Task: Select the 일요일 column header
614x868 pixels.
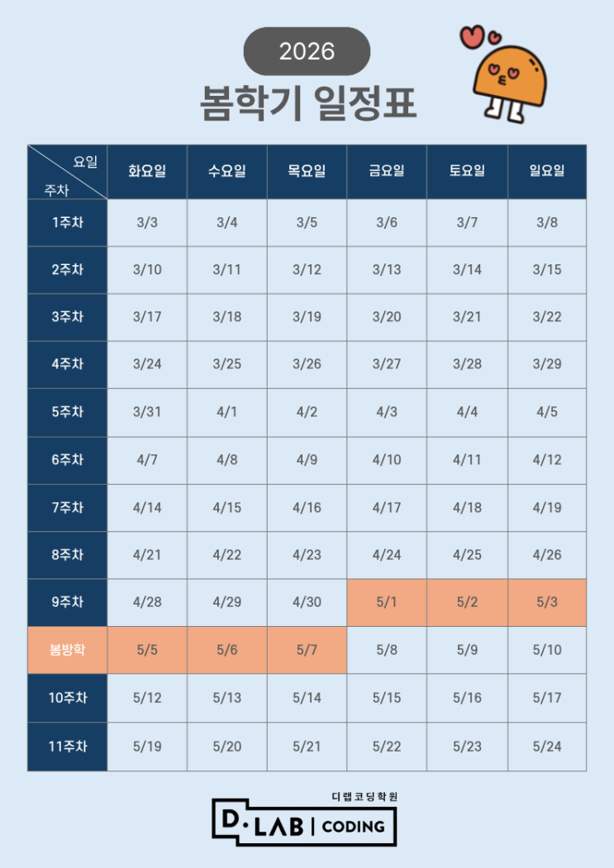Action: [x=547, y=172]
